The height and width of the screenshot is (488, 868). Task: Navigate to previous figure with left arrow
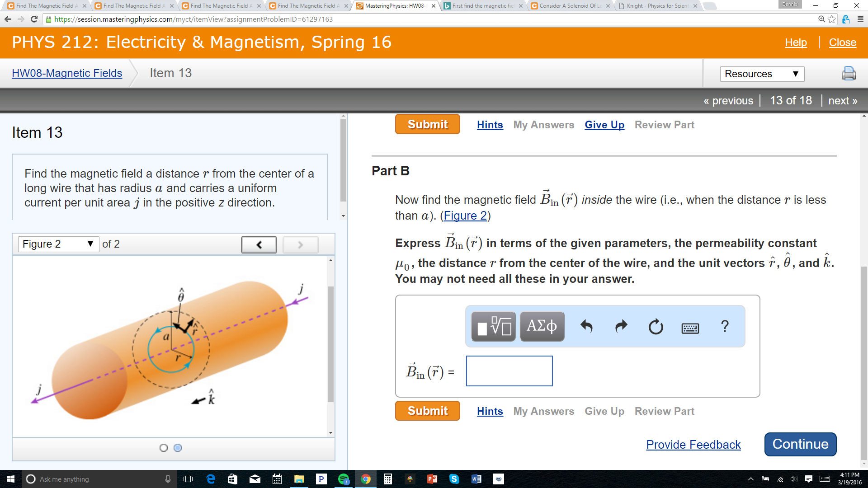coord(259,244)
